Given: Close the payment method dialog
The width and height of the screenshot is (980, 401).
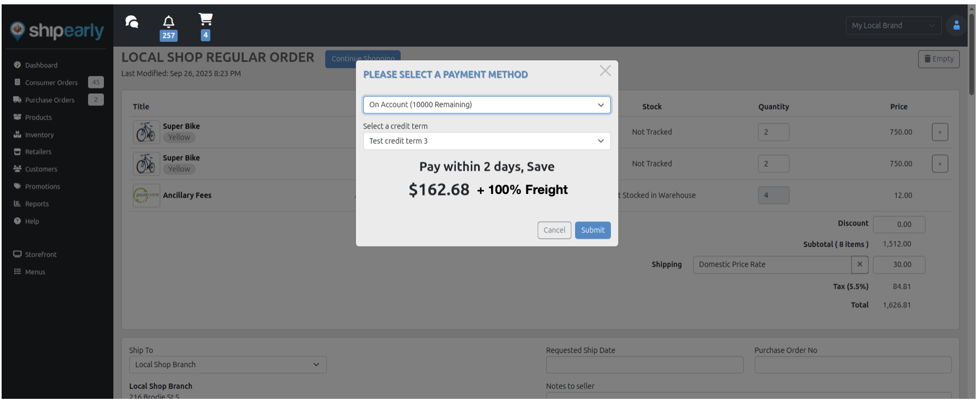Looking at the screenshot, I should click(x=605, y=71).
